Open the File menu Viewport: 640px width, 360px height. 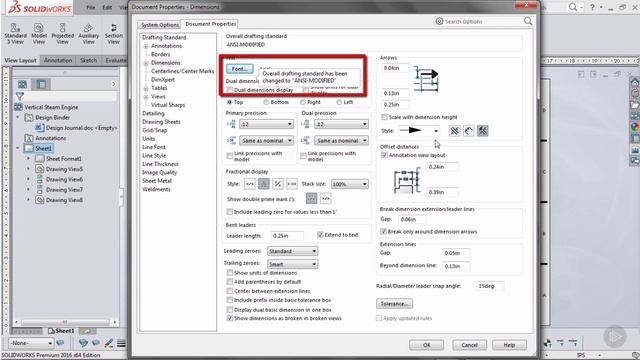pyautogui.click(x=91, y=7)
